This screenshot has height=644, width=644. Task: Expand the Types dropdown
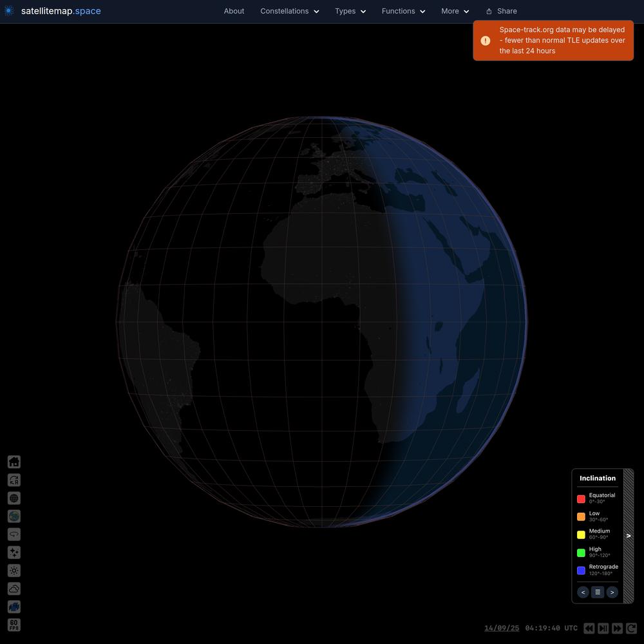point(350,11)
